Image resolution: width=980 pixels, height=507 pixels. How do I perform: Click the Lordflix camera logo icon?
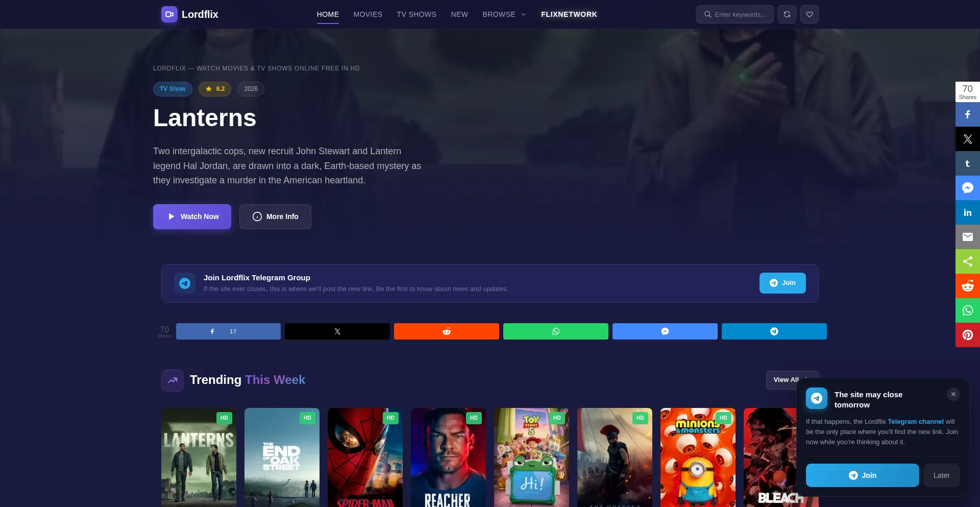(169, 14)
